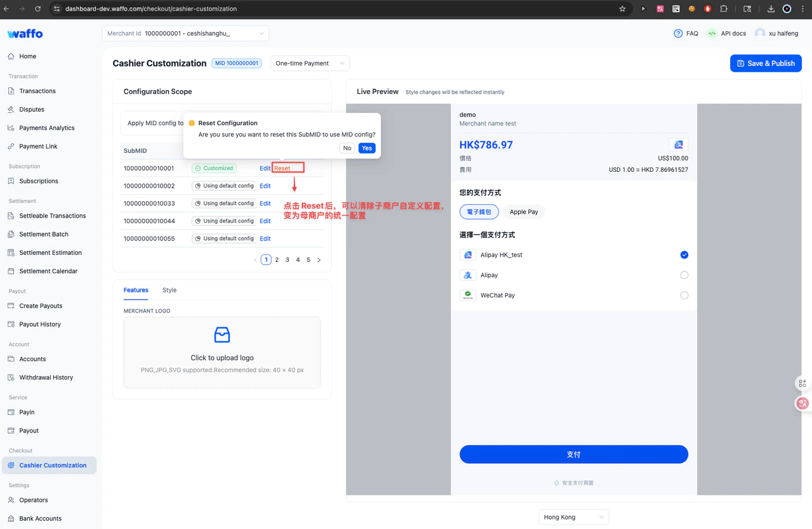Click Edit for SubMID 10000000010002
The width and height of the screenshot is (812, 529).
(265, 186)
